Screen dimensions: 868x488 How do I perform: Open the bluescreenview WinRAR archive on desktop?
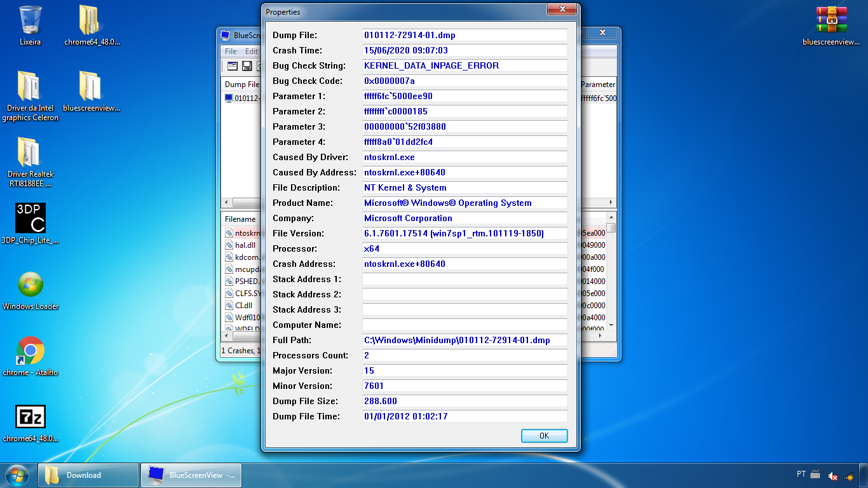click(x=831, y=25)
